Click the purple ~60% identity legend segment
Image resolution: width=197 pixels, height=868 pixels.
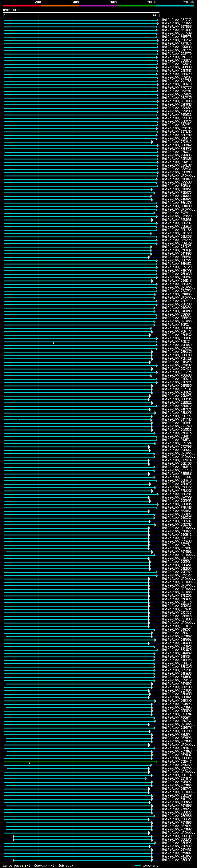point(99,6)
